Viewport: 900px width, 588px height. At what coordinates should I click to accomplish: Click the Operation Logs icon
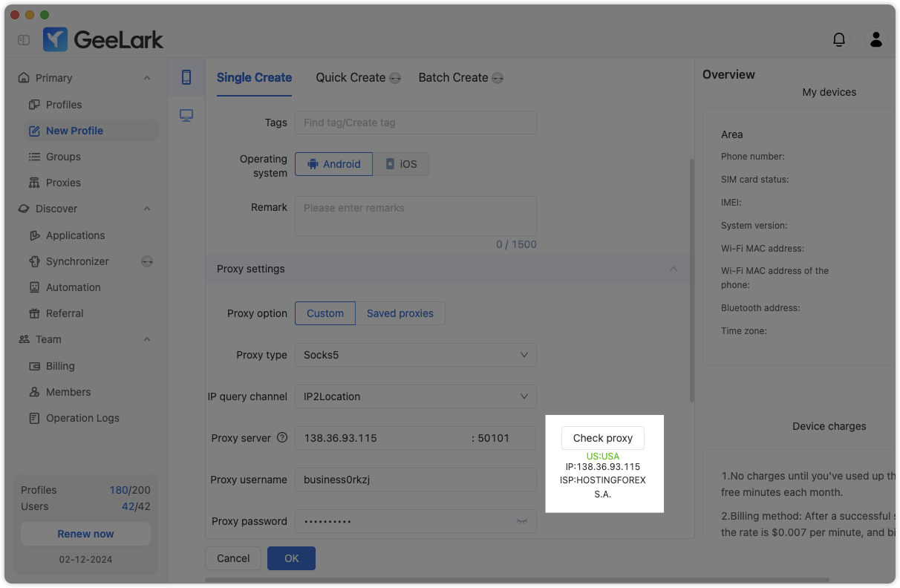coord(34,418)
